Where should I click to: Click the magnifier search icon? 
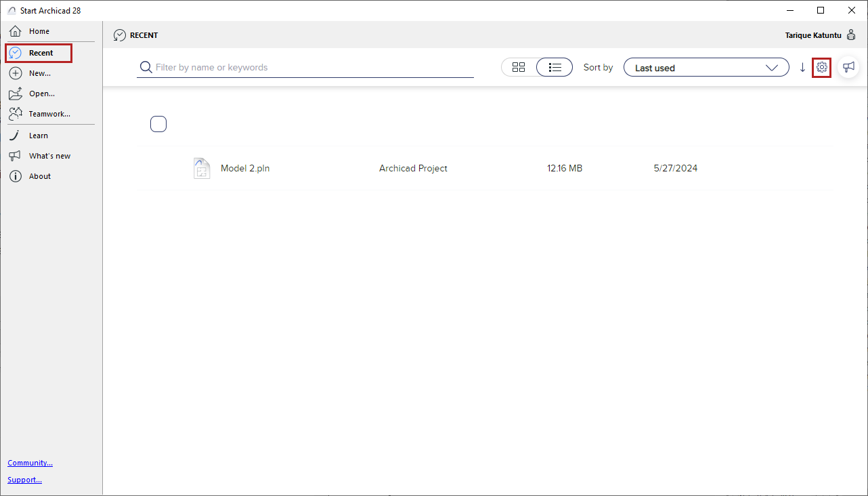tap(146, 67)
